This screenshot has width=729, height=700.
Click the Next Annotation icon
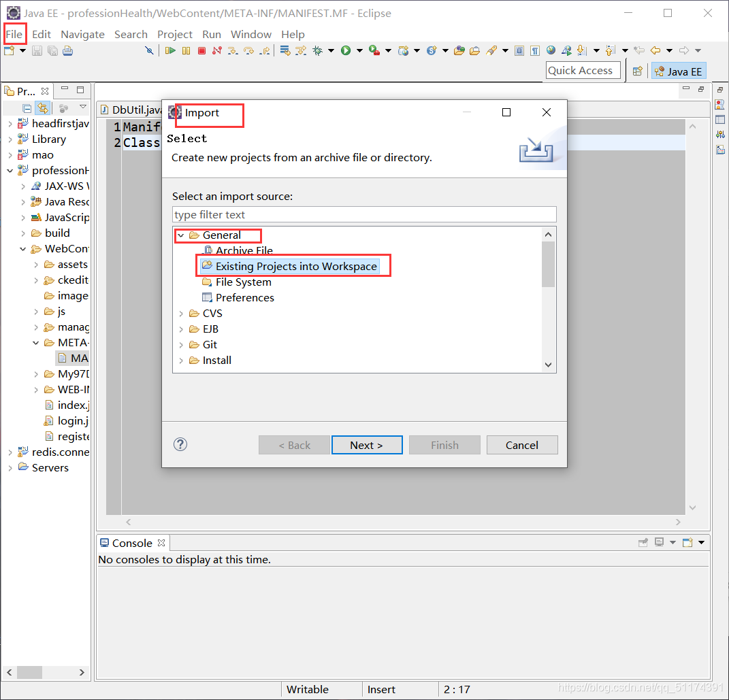click(581, 50)
